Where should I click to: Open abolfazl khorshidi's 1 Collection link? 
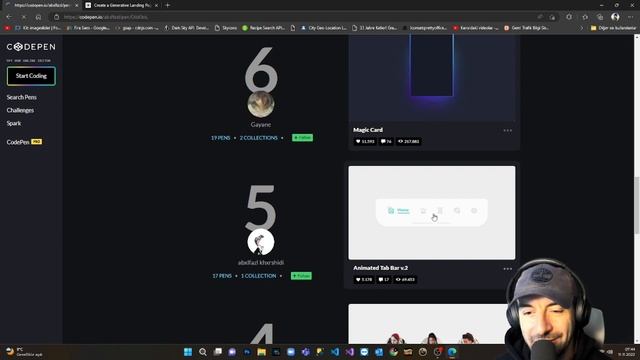click(x=258, y=276)
